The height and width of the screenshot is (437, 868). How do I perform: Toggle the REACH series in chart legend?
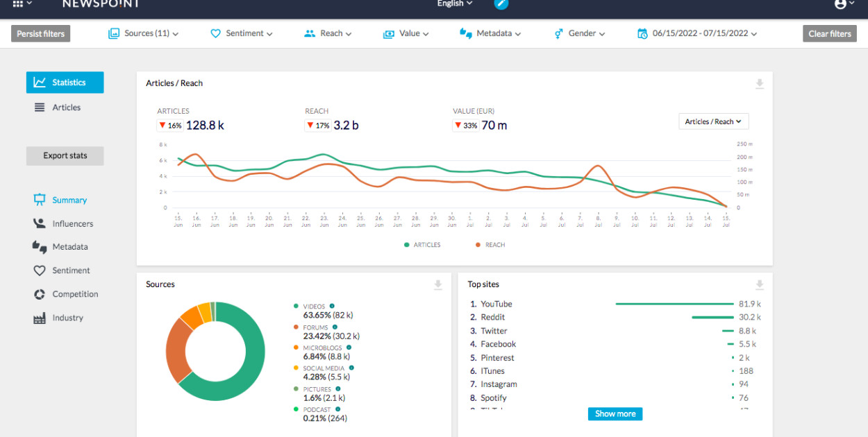point(490,245)
